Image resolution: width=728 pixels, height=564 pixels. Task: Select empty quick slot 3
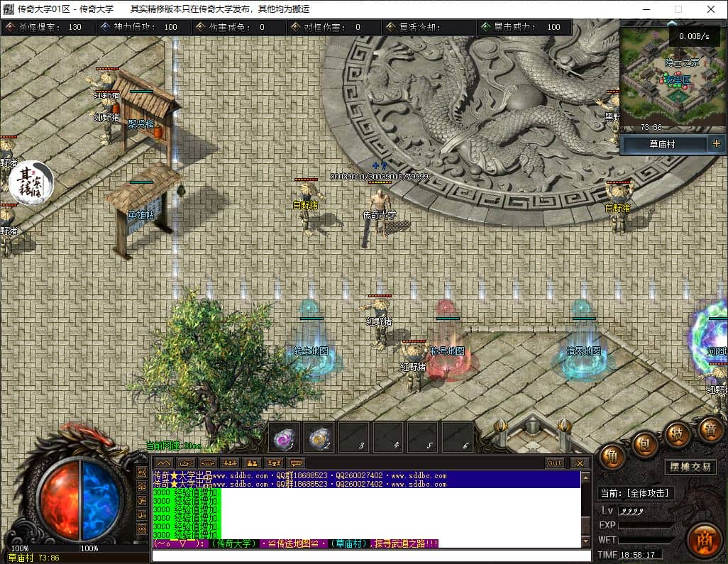[354, 438]
